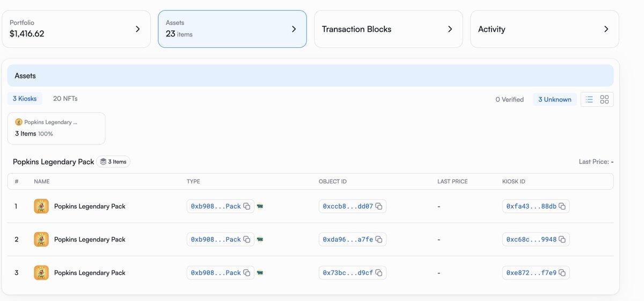Copy type 0xb908...Pack in row 1

click(x=247, y=206)
